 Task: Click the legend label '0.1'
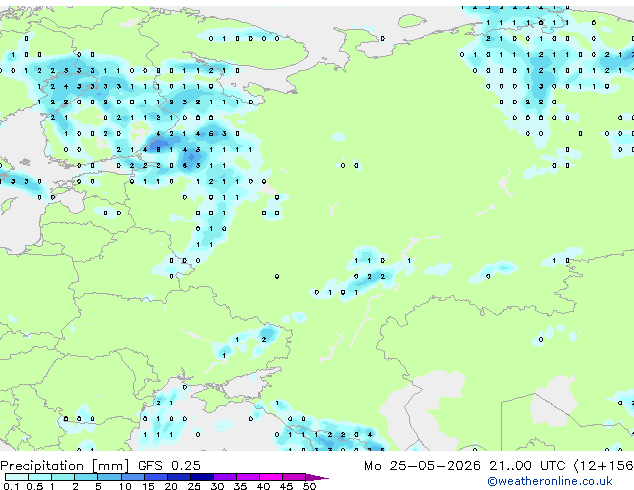pyautogui.click(x=11, y=486)
